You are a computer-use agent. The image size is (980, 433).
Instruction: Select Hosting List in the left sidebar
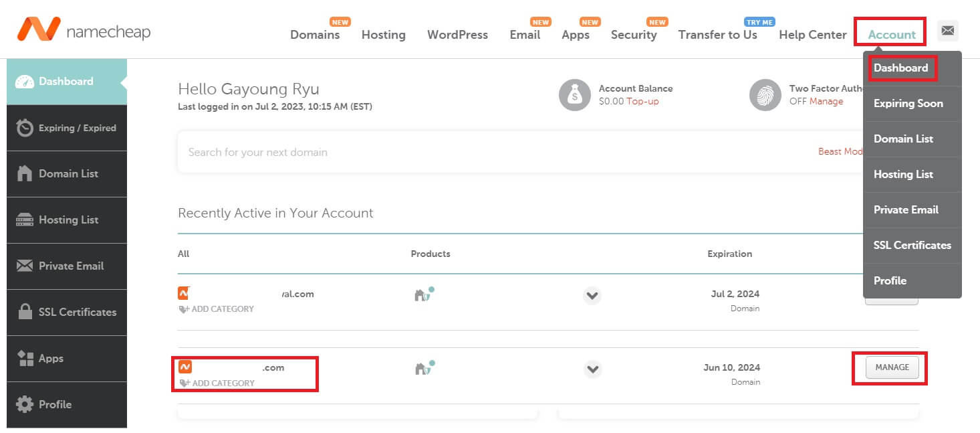[67, 220]
